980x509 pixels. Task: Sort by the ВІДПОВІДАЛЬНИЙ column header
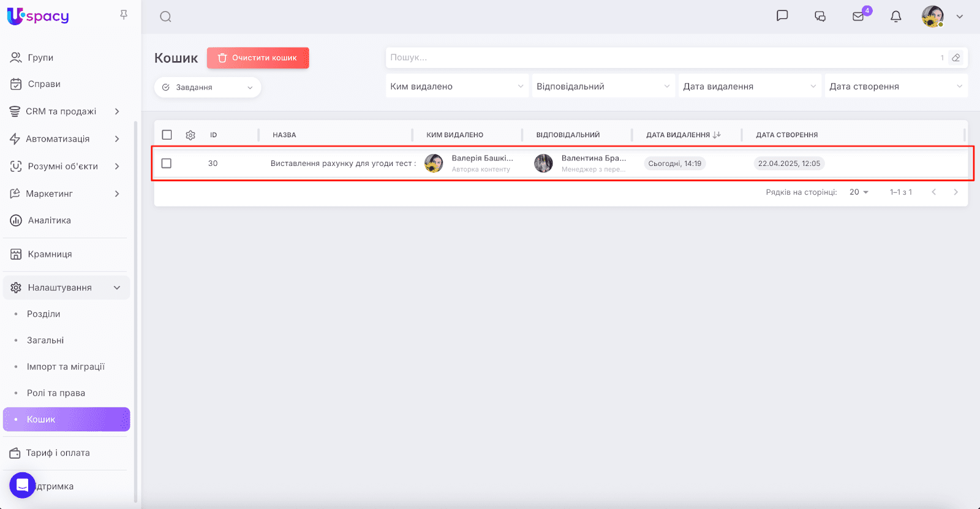pyautogui.click(x=568, y=135)
